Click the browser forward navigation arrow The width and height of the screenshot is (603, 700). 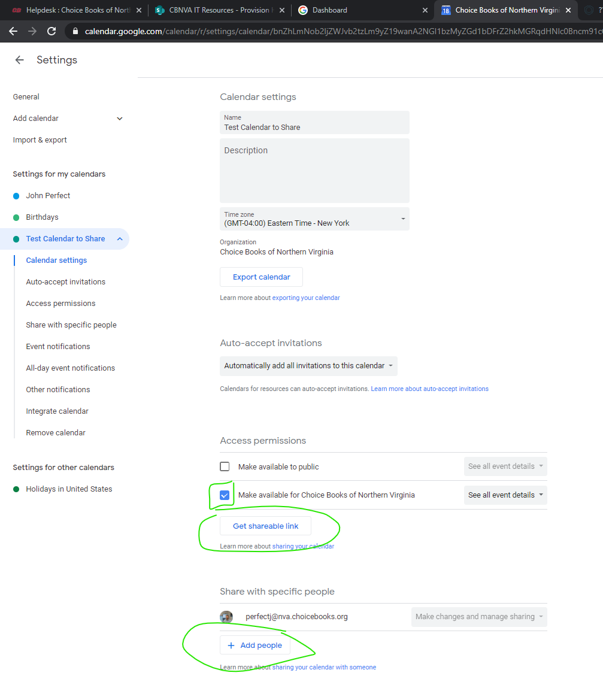[x=32, y=31]
